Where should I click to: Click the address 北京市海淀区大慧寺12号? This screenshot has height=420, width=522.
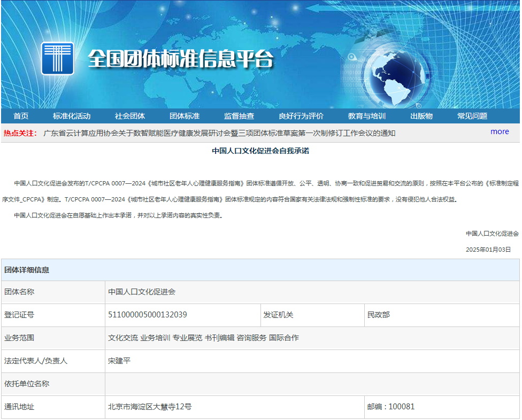[150, 407]
